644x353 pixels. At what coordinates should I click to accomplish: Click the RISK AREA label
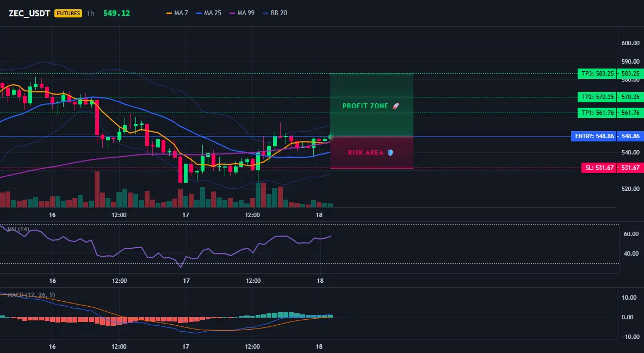click(366, 153)
